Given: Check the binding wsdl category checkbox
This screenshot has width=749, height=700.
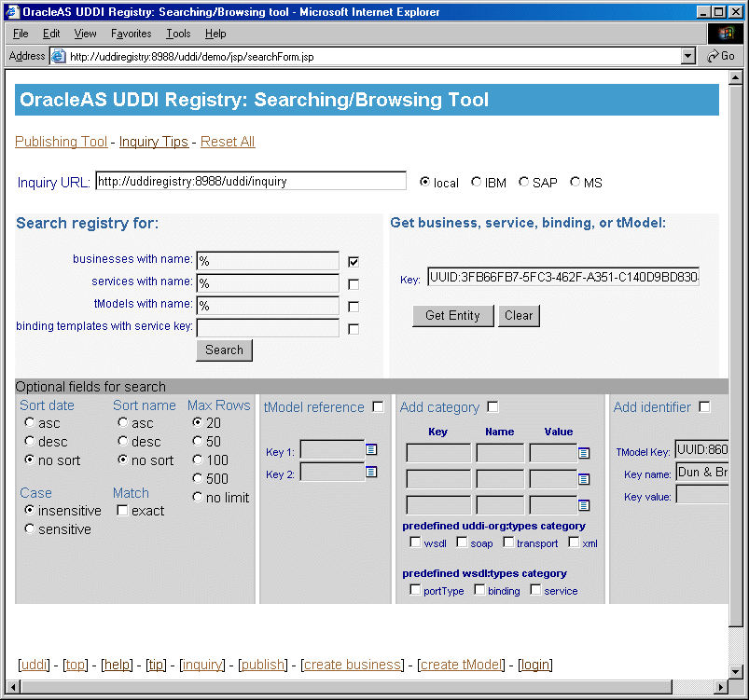Looking at the screenshot, I should tap(479, 590).
